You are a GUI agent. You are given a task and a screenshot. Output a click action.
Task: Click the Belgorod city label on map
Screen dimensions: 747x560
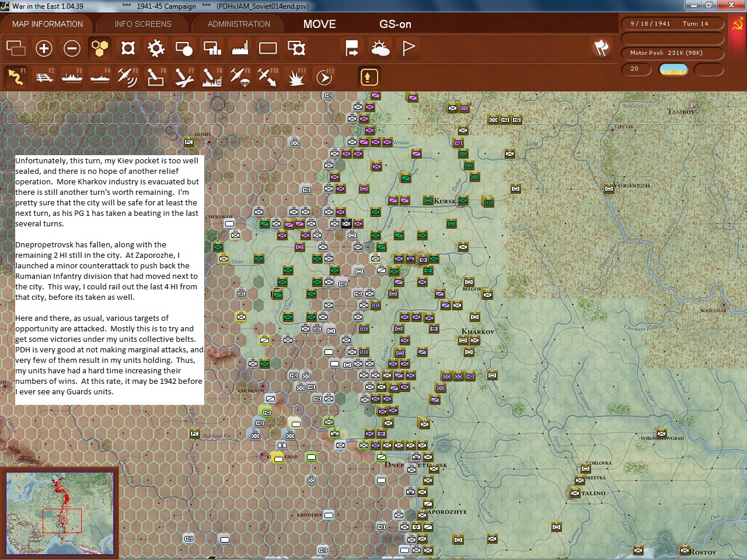point(472,289)
